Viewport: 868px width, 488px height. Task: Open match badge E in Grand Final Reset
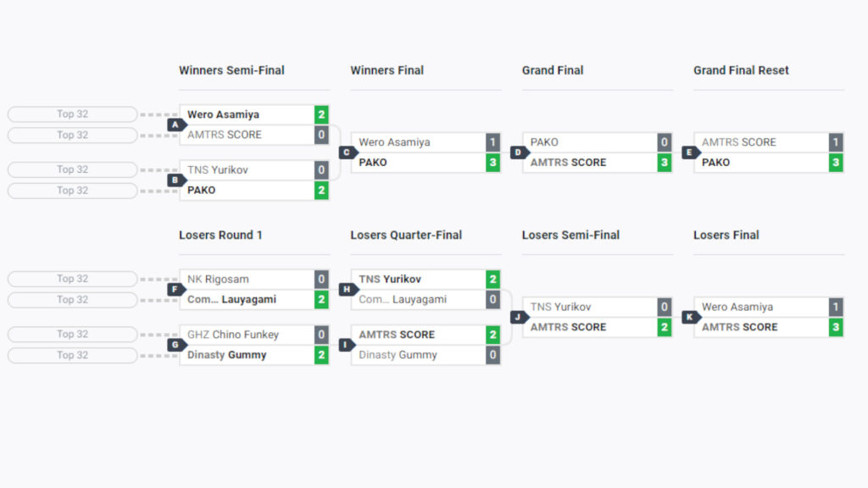[x=690, y=152]
